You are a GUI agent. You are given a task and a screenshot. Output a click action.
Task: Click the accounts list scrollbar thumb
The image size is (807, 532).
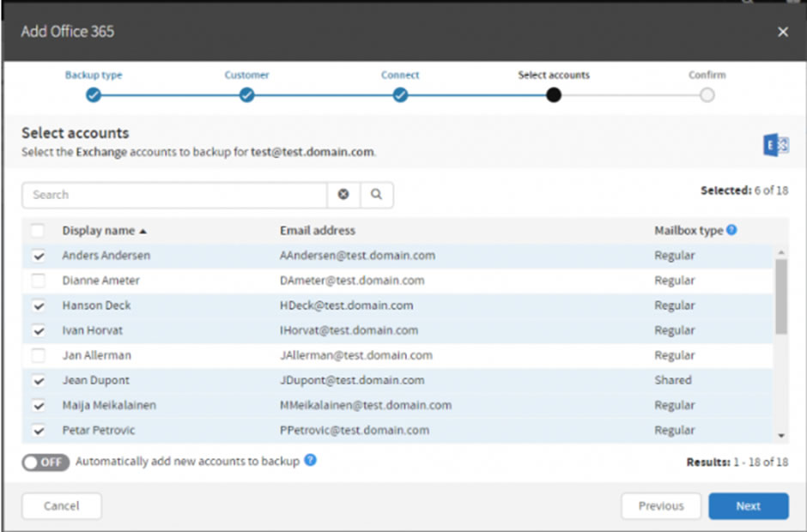781,296
